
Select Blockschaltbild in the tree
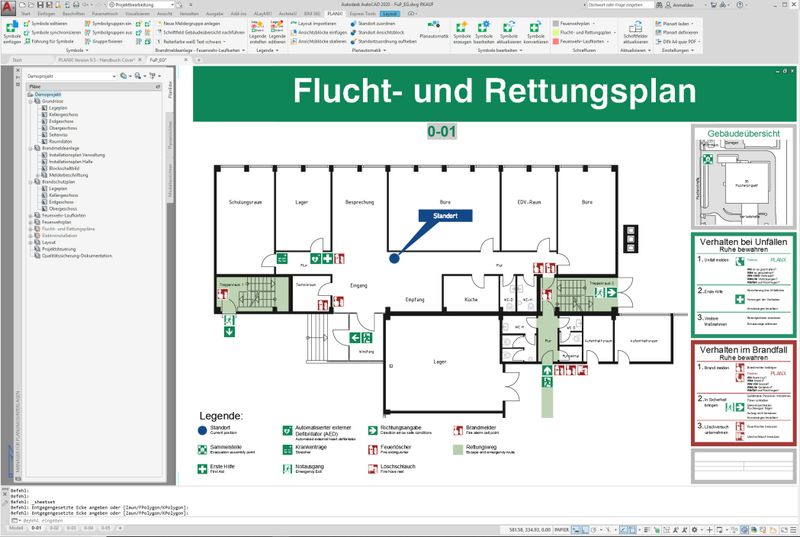64,168
